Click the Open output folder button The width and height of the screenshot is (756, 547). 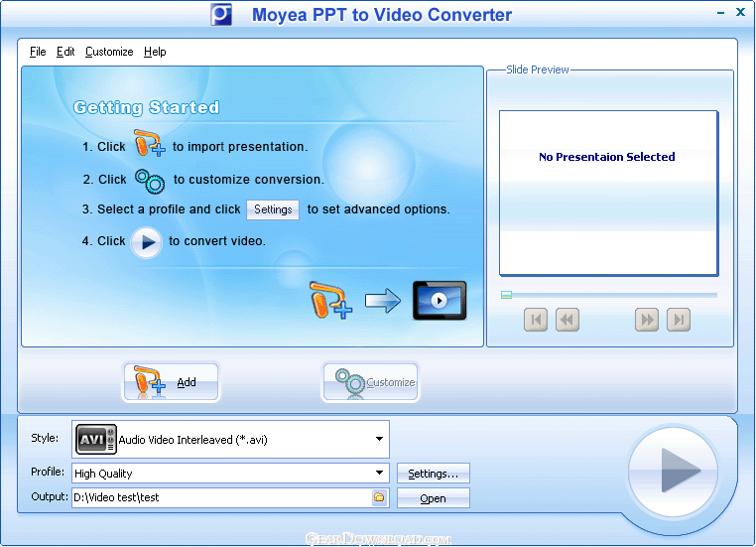click(x=433, y=497)
